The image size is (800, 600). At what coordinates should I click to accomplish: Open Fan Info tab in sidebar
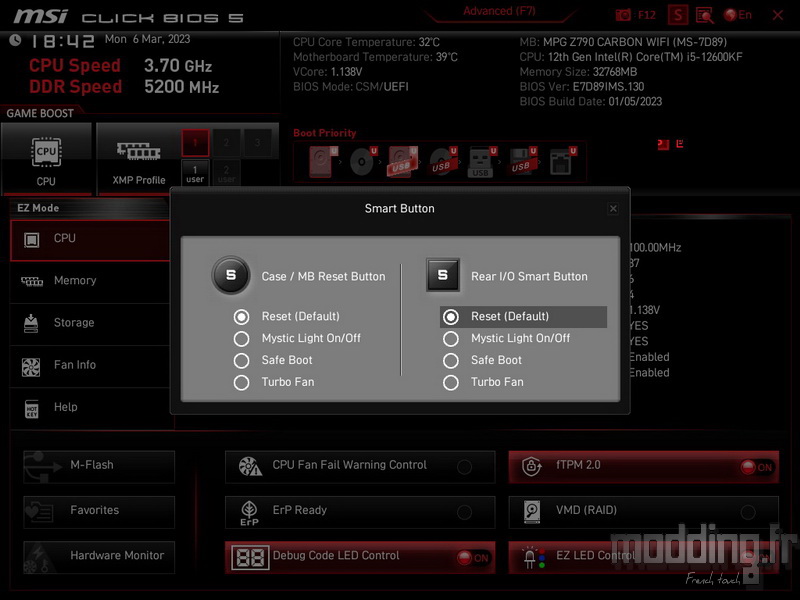point(90,365)
